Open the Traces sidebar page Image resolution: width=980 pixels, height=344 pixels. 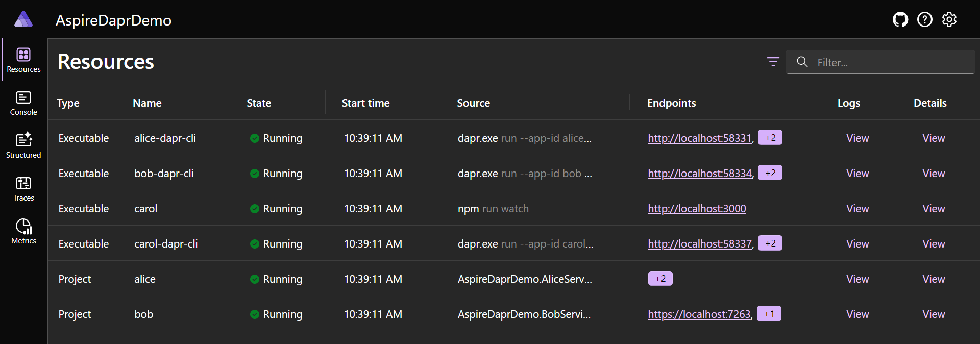pos(23,189)
